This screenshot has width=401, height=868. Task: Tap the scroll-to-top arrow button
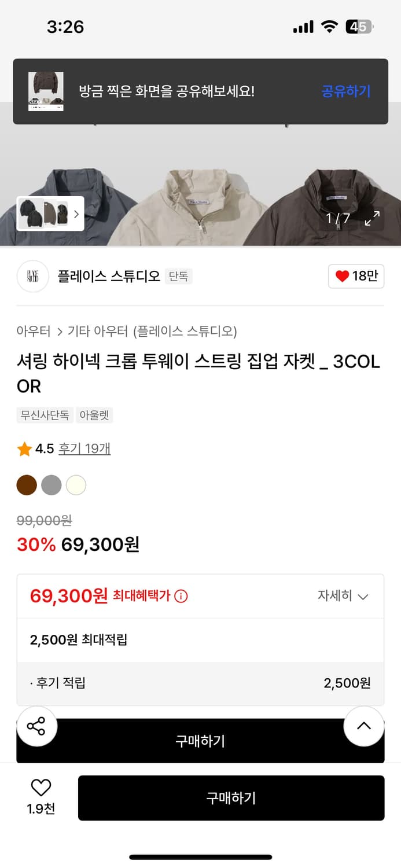click(x=363, y=726)
